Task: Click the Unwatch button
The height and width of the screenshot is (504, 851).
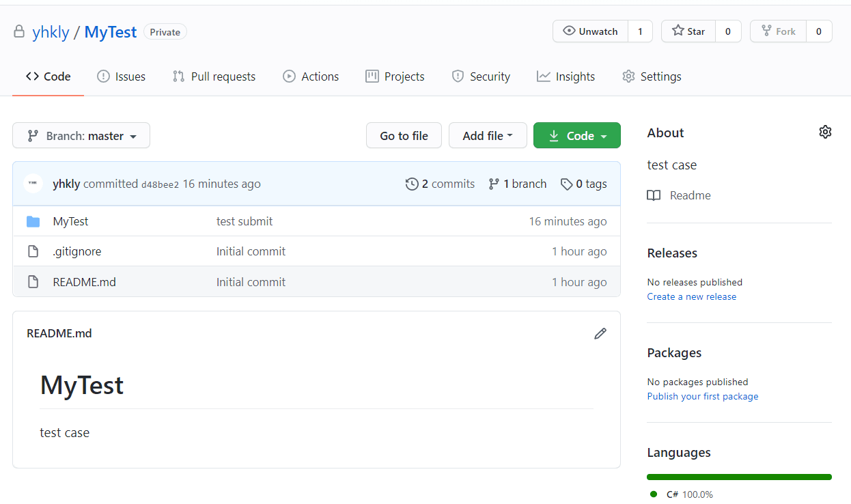Action: [x=590, y=31]
